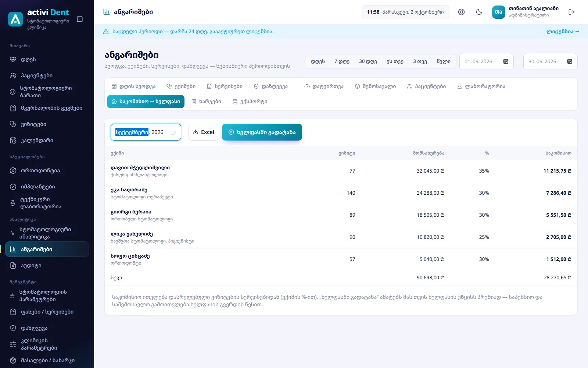Collapse the sidebar panel icon
This screenshot has height=368, width=588.
tap(80, 19)
